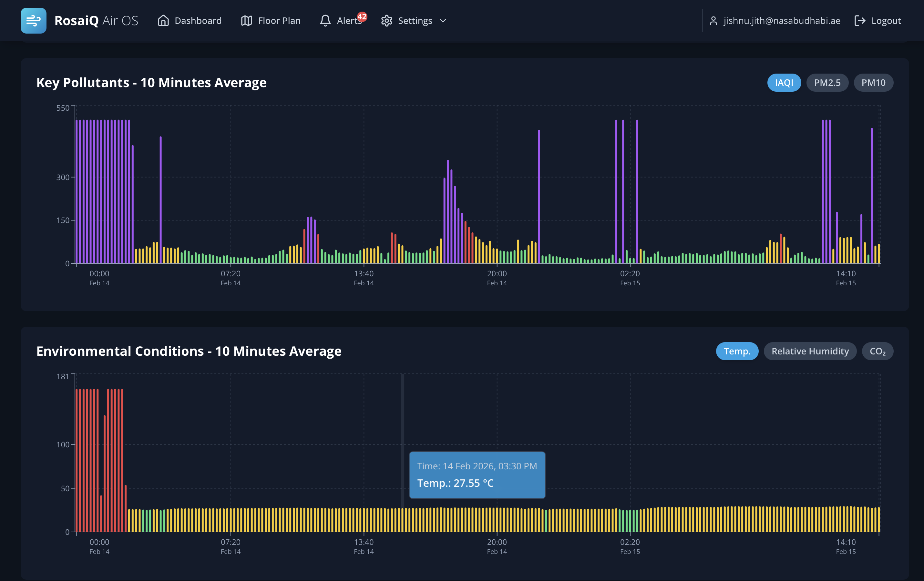Open the Floor Plan map icon

pos(246,20)
